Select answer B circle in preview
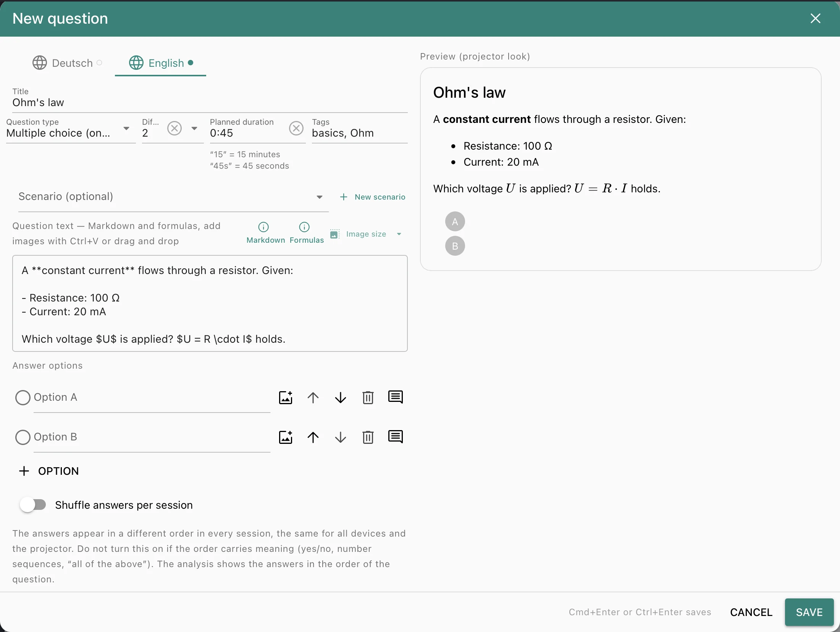Image resolution: width=840 pixels, height=632 pixels. 455,246
